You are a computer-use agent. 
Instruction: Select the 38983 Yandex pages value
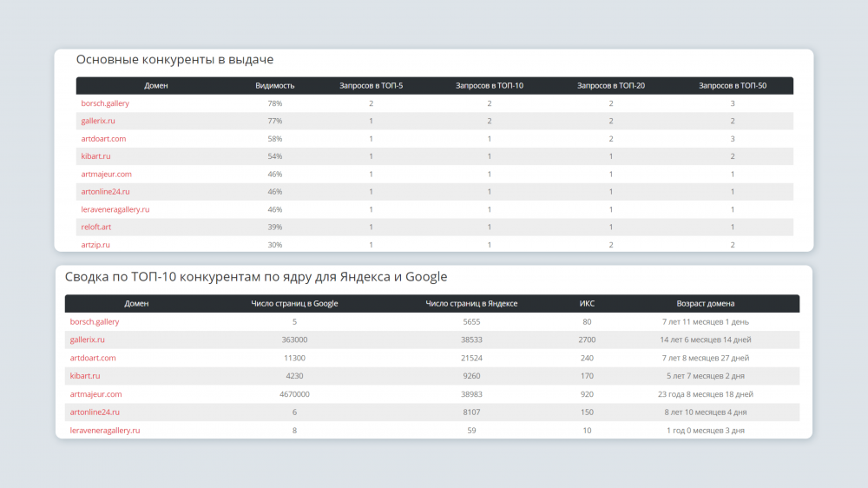[x=471, y=394]
